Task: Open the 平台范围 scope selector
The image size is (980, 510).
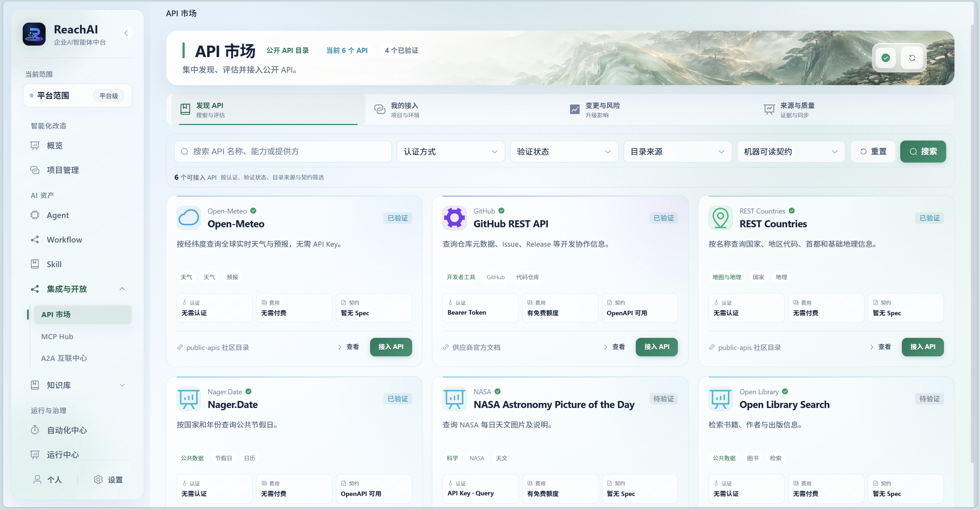Action: (77, 95)
